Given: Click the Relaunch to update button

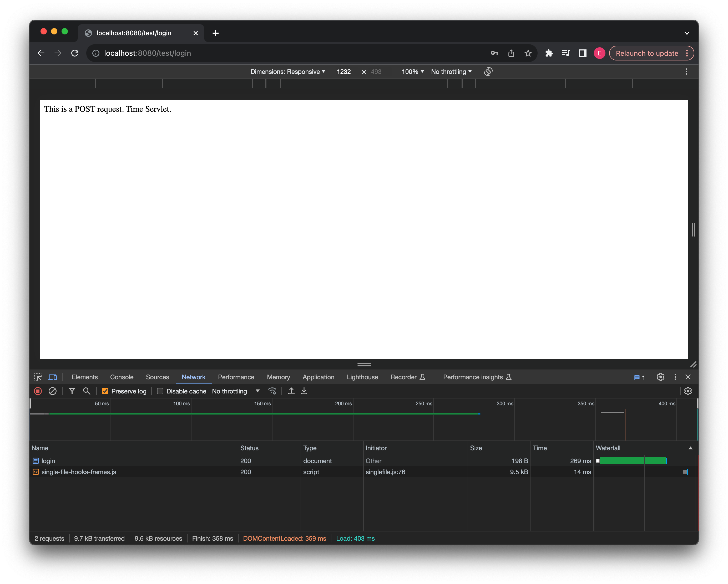Looking at the screenshot, I should [647, 53].
